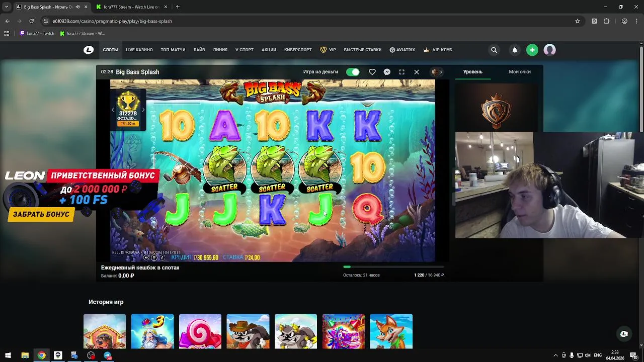Open the Loru77 - Twitch bookmark
This screenshot has height=362, width=644.
(x=37, y=33)
